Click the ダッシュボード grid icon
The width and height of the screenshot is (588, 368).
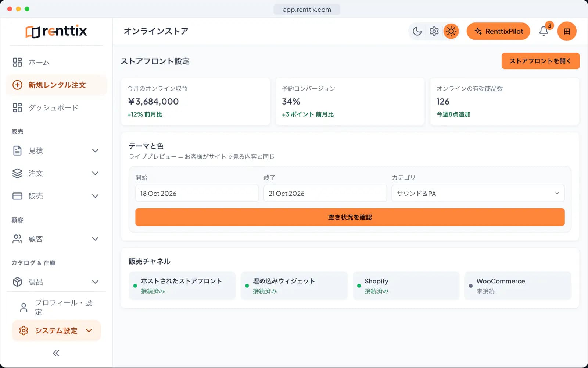[17, 107]
